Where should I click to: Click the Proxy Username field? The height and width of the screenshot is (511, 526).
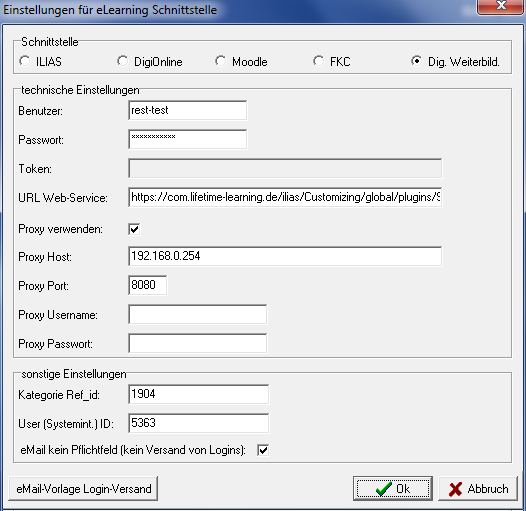click(198, 314)
